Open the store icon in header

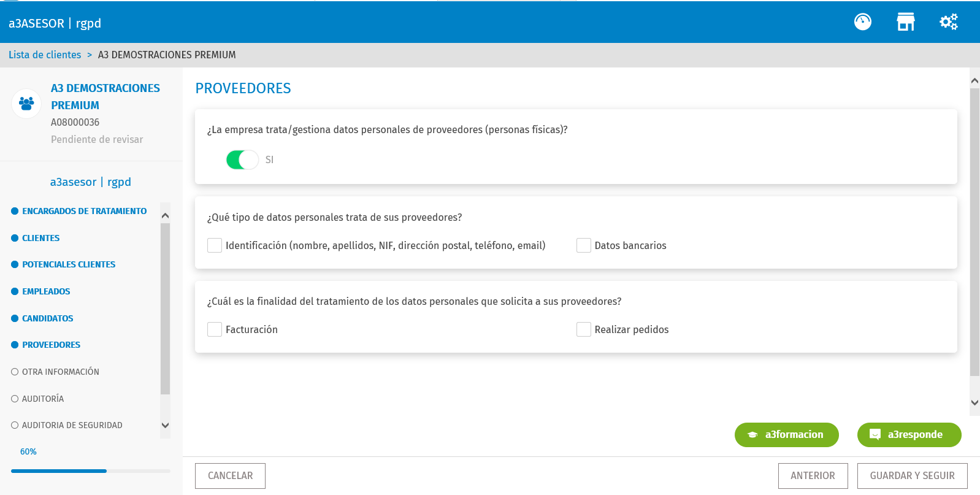pos(906,22)
